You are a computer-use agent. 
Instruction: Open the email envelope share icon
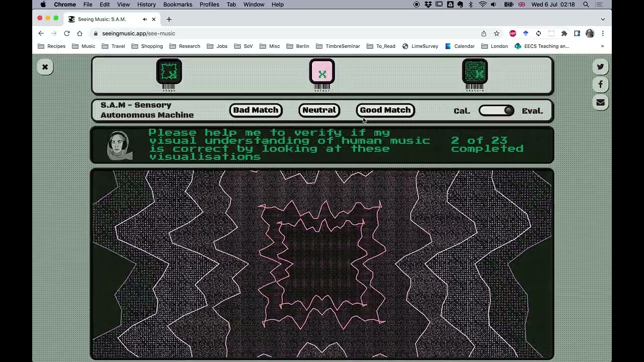click(600, 103)
